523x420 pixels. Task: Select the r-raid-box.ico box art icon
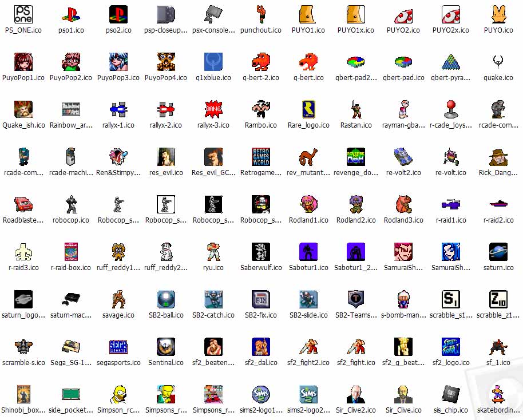(71, 252)
